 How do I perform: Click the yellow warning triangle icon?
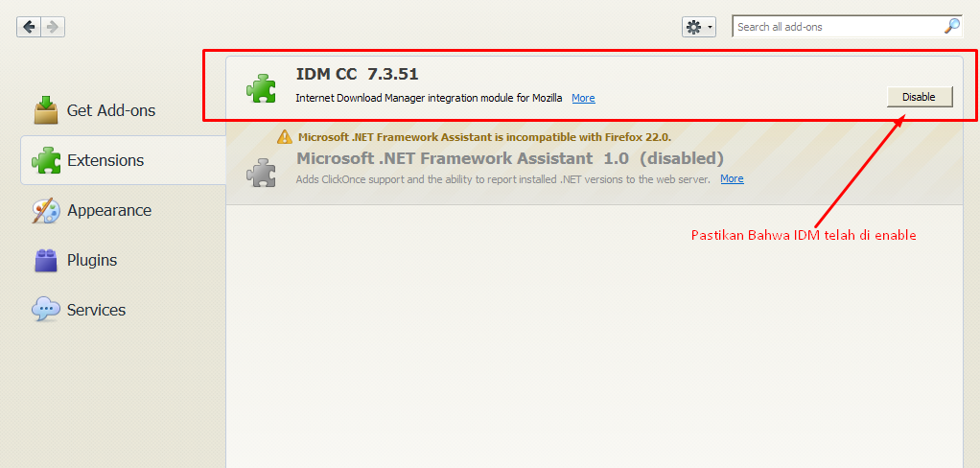(x=285, y=136)
